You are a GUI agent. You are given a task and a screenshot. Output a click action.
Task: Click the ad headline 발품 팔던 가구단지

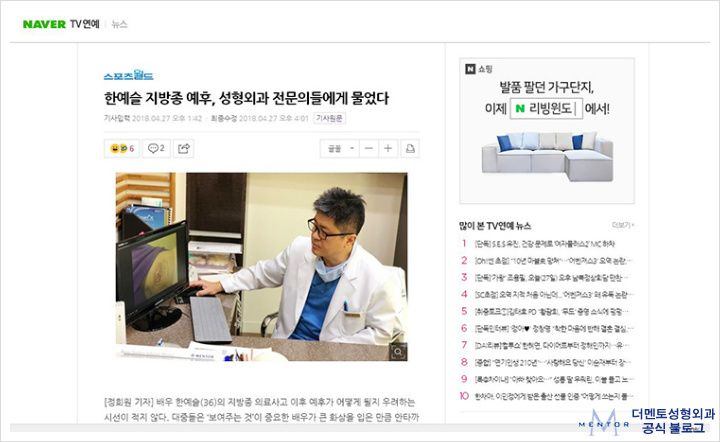[546, 87]
